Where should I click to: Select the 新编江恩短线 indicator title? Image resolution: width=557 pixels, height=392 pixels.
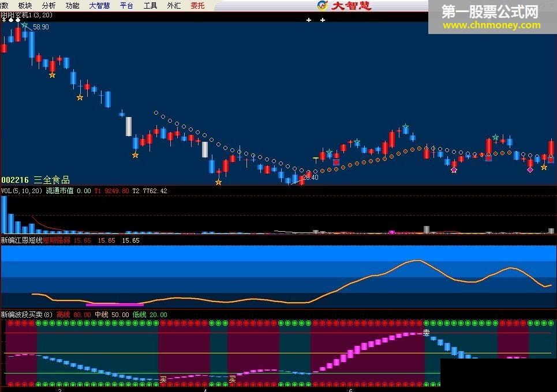tap(22, 240)
